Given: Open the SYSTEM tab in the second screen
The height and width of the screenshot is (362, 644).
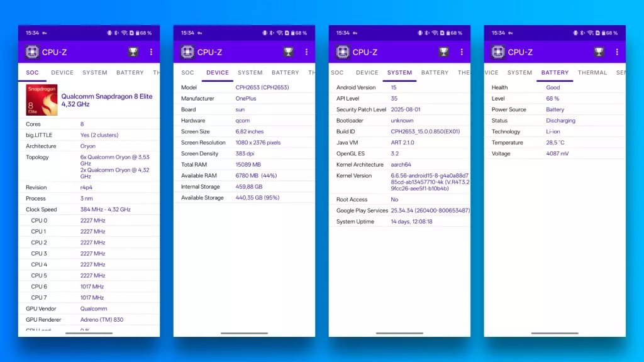Looking at the screenshot, I should 250,73.
